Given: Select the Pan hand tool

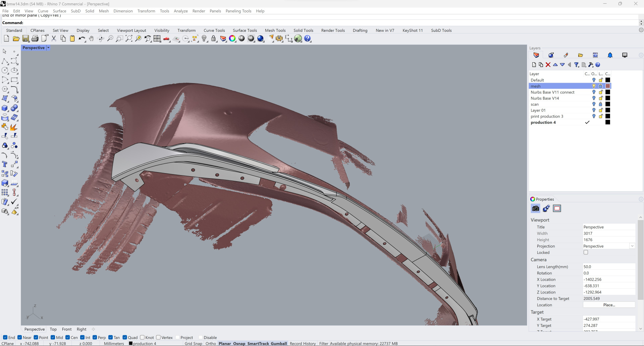Looking at the screenshot, I should 91,39.
